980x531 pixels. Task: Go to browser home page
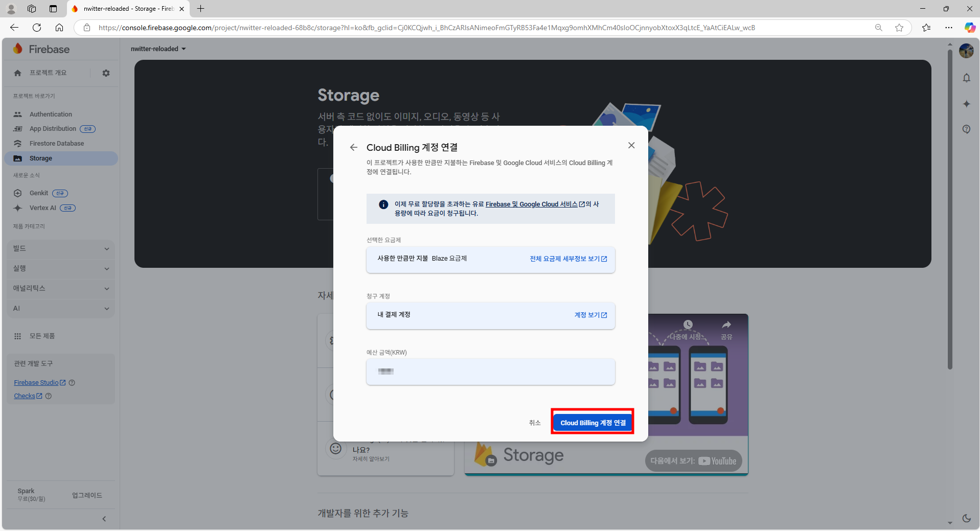tap(59, 28)
